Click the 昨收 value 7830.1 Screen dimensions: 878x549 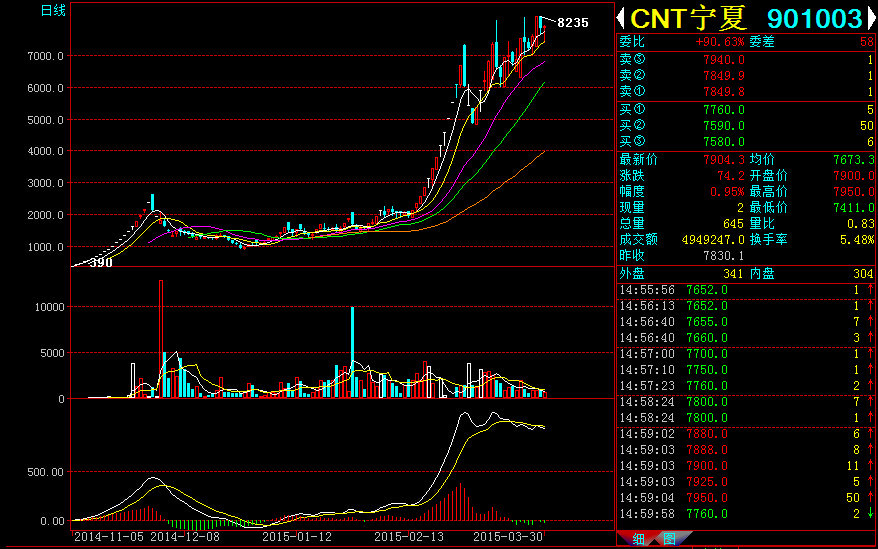(x=724, y=255)
